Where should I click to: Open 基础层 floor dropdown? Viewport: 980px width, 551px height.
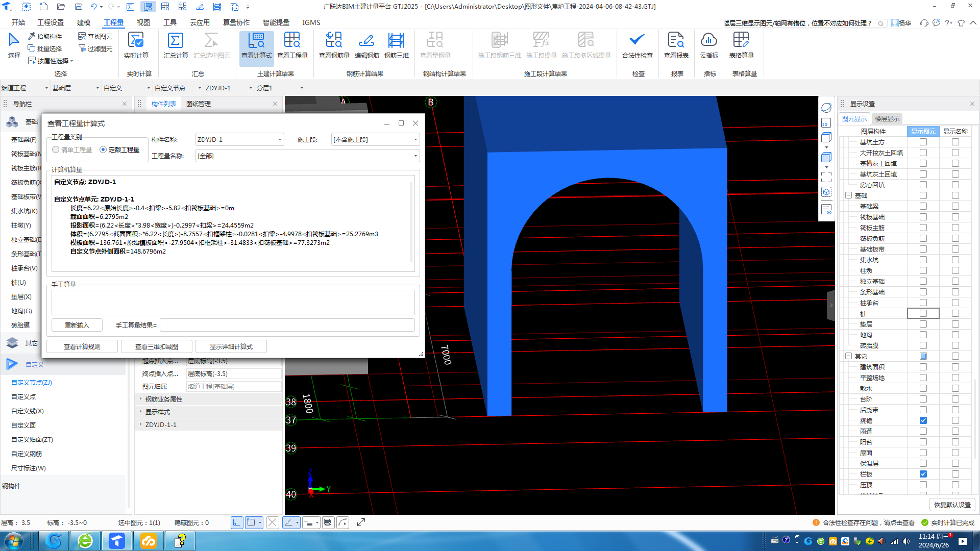pyautogui.click(x=76, y=88)
